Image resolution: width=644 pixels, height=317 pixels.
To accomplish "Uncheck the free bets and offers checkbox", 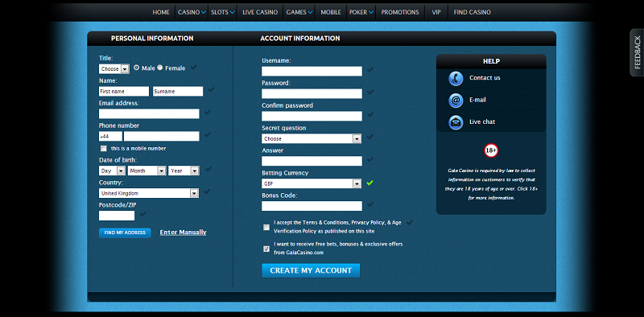I will click(x=266, y=249).
